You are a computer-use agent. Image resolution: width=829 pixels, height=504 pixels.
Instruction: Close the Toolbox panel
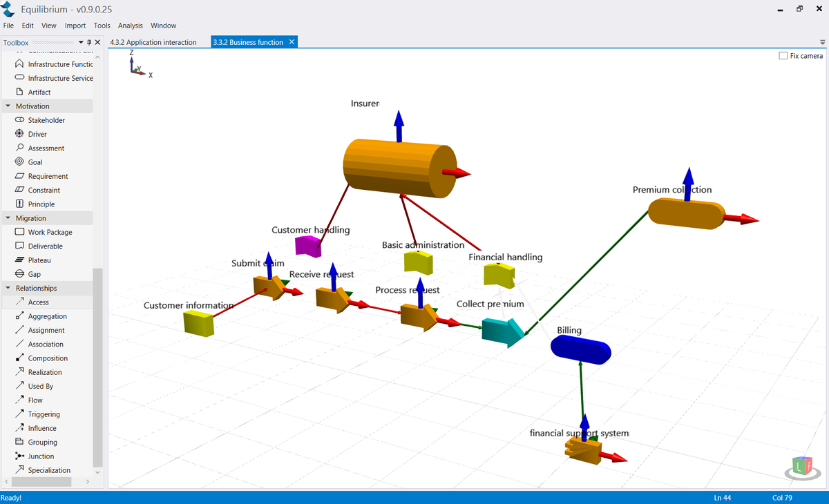click(97, 43)
